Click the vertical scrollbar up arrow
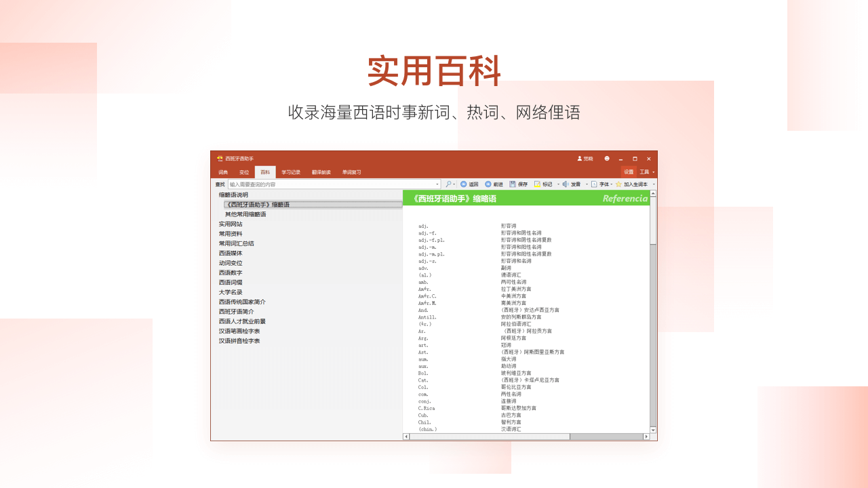868x488 pixels. coord(653,193)
